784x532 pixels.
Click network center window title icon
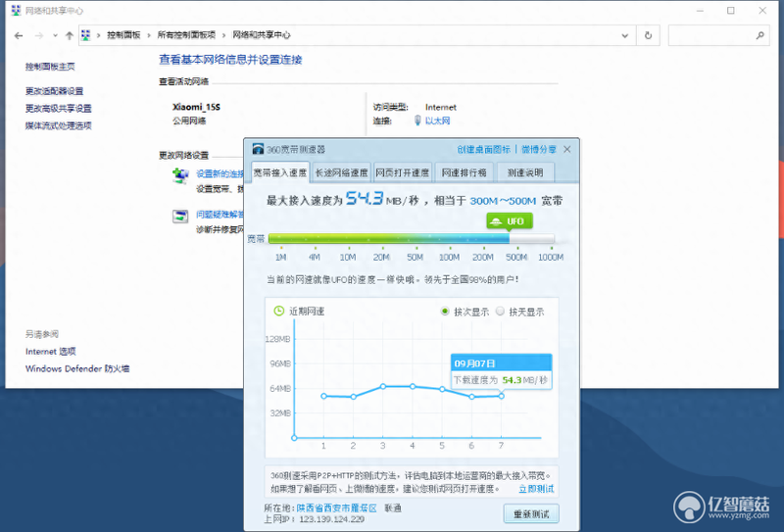click(x=17, y=11)
